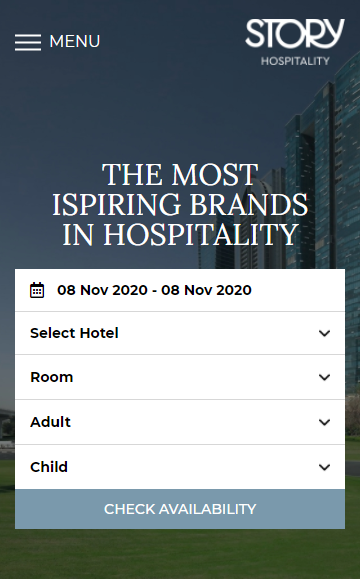
Task: Select the check-out date, the second 08 Nov 2020
Action: tap(206, 290)
